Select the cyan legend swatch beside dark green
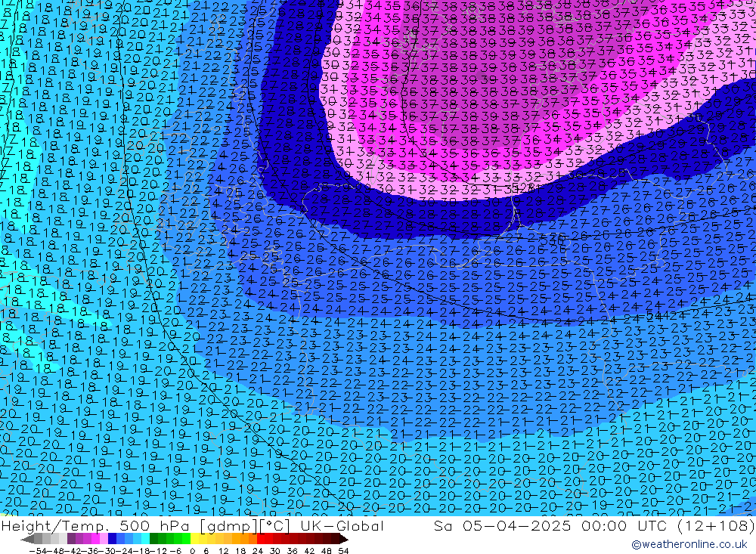 point(145,539)
